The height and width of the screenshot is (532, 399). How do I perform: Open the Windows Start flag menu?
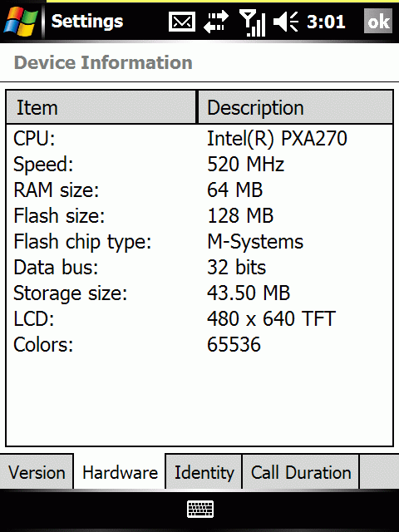pyautogui.click(x=21, y=22)
